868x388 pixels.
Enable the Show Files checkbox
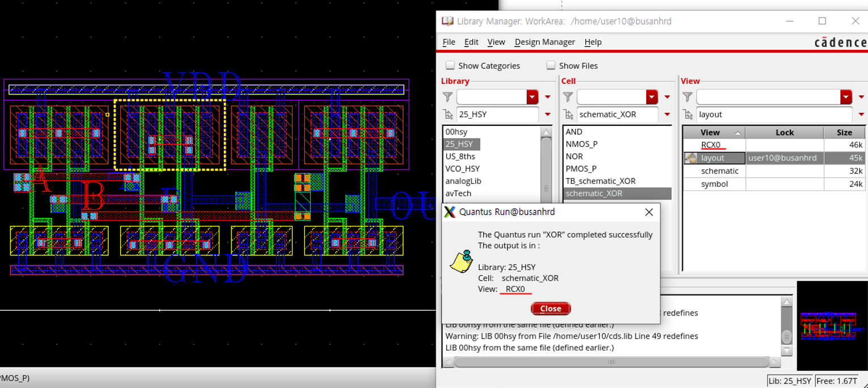click(x=551, y=65)
